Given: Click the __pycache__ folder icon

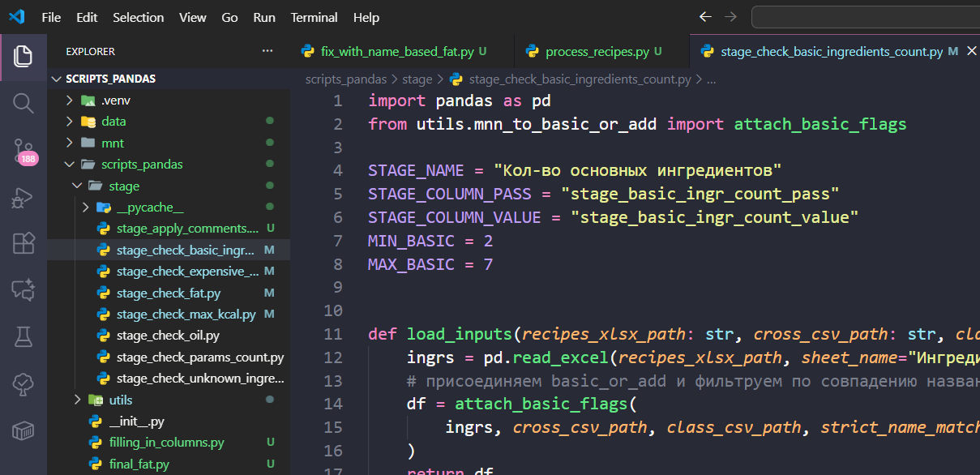Looking at the screenshot, I should click(x=104, y=208).
